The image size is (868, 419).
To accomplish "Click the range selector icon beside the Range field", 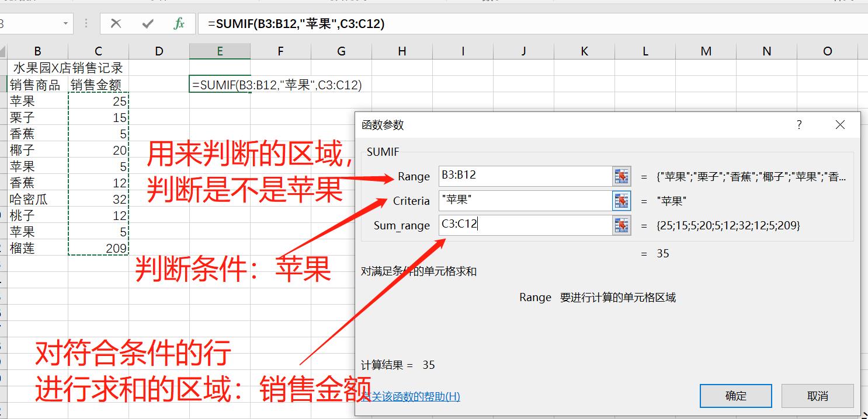I will [620, 176].
